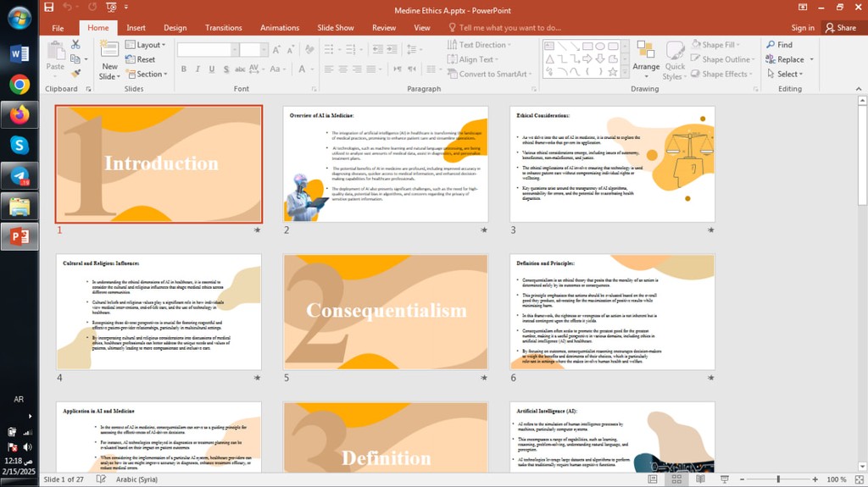The image size is (868, 487).
Task: Click the Undo arrow in quick access toolbar
Action: click(x=68, y=7)
